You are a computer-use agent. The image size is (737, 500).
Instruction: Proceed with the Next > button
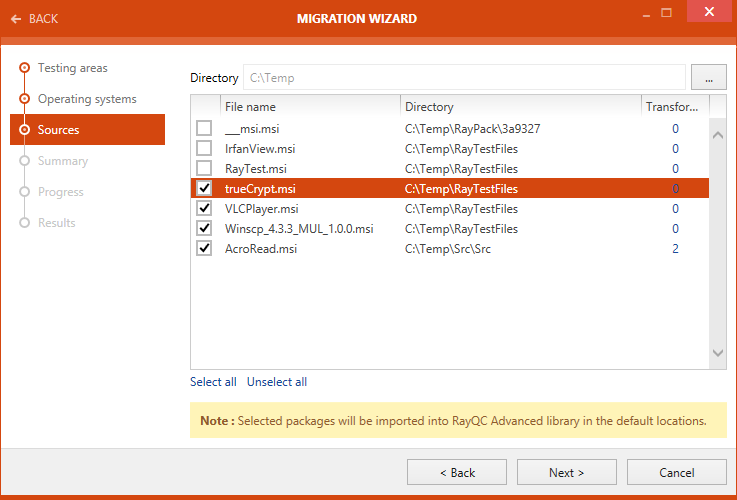[x=567, y=472]
